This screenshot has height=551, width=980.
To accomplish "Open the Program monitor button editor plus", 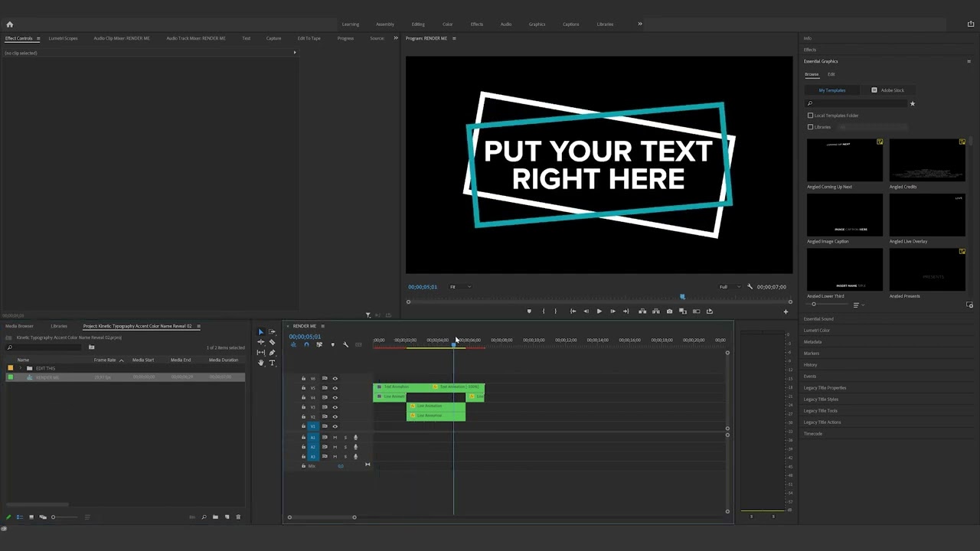I will tap(786, 311).
